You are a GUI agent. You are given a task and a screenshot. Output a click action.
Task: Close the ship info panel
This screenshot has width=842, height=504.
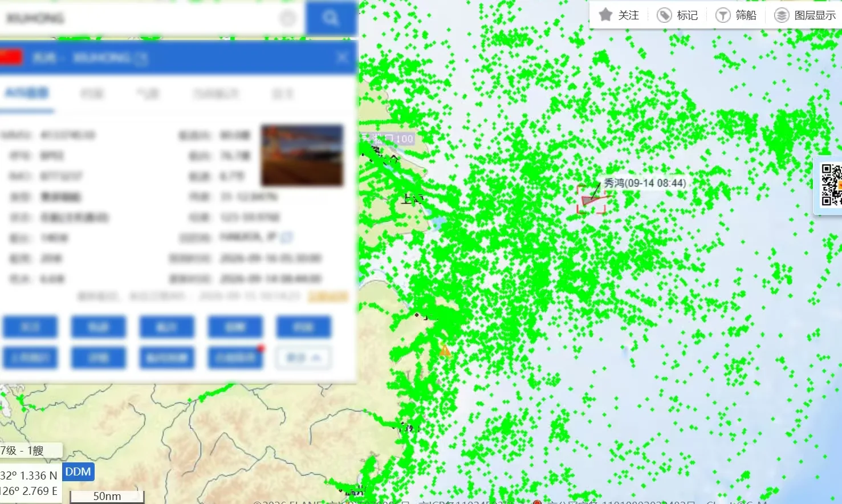point(342,58)
